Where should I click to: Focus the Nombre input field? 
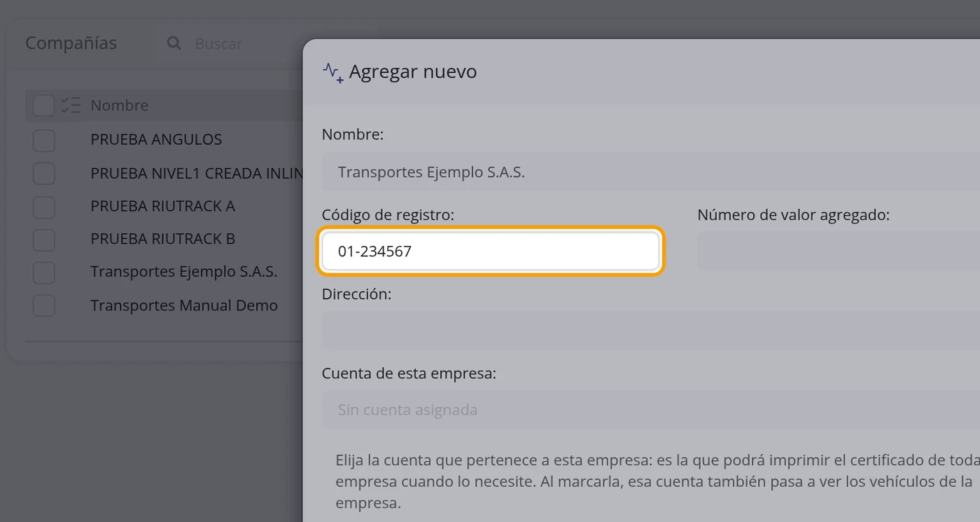tap(651, 172)
